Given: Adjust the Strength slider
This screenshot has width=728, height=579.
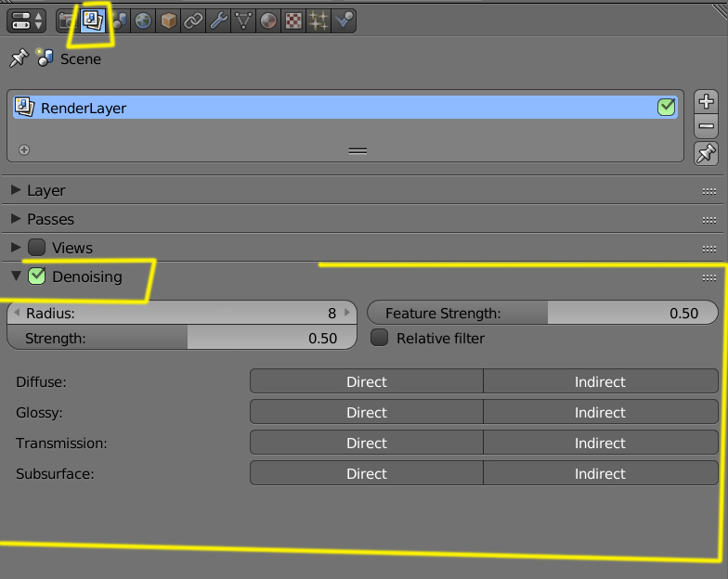Looking at the screenshot, I should (x=182, y=338).
